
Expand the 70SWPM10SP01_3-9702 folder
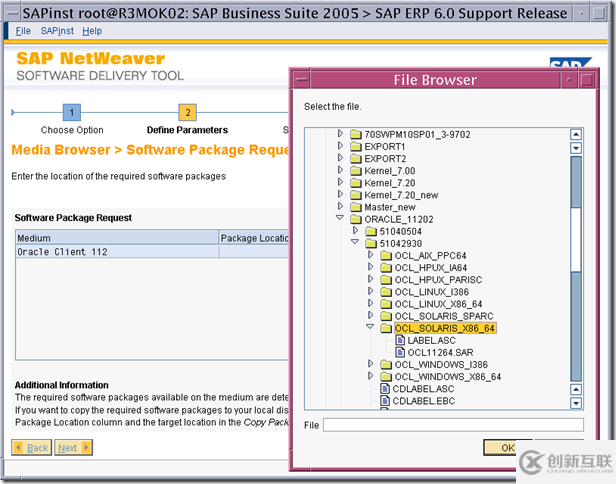(340, 134)
